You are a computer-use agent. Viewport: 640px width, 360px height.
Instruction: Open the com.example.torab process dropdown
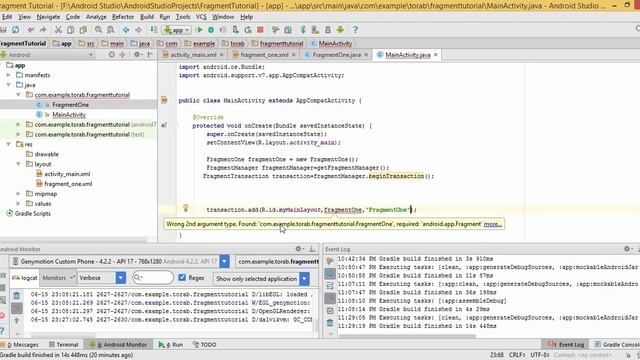point(278,261)
